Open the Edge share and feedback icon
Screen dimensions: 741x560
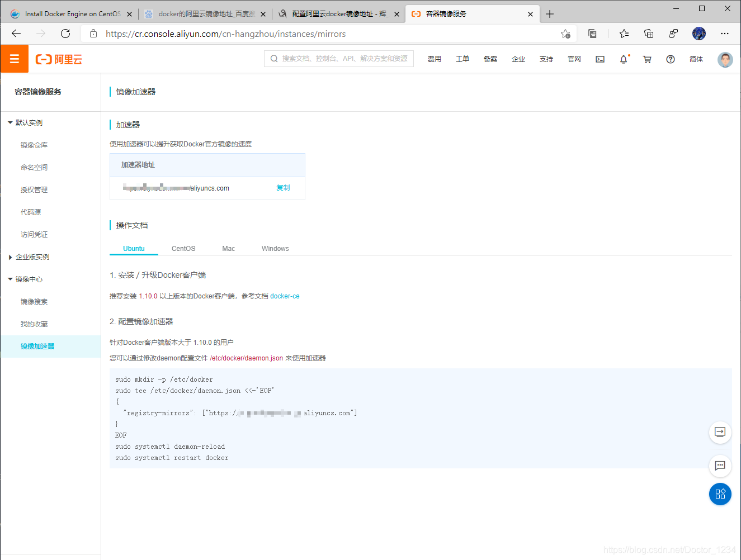tap(673, 34)
